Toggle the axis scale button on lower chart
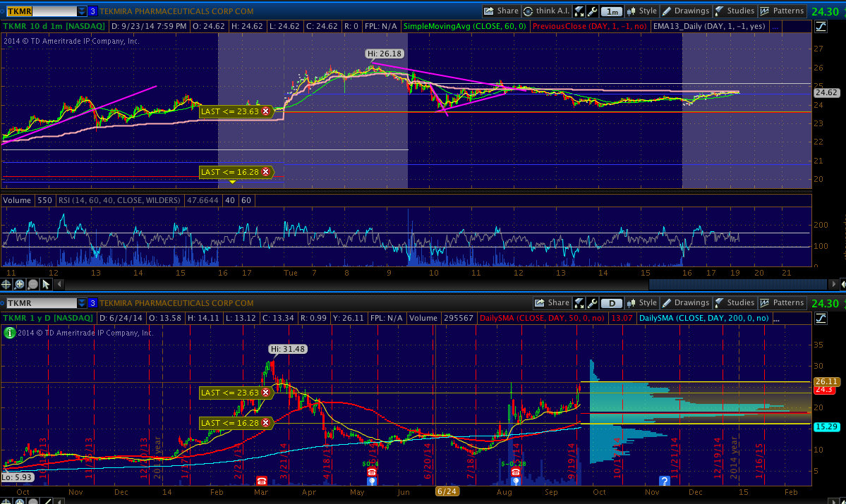The image size is (846, 504). tap(821, 319)
